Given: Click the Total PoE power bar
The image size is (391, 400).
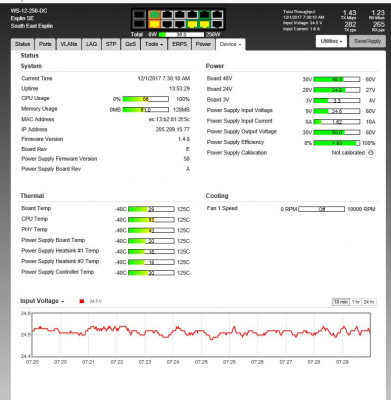Looking at the screenshot, I should click(x=181, y=34).
